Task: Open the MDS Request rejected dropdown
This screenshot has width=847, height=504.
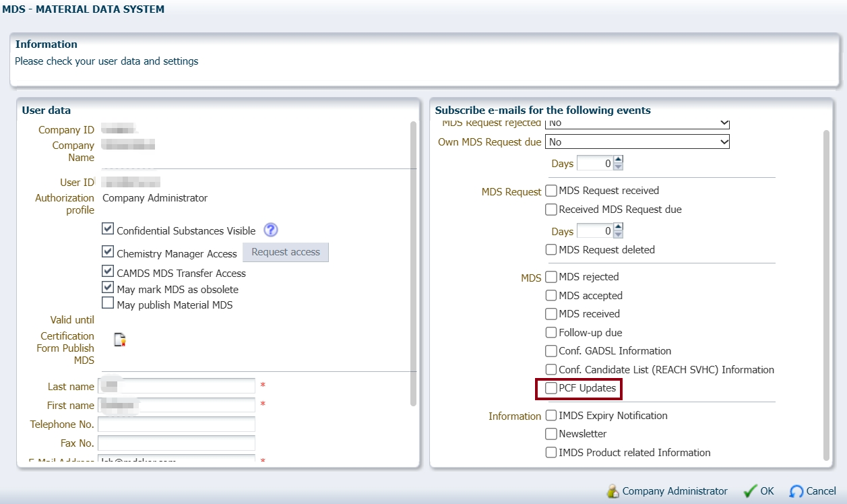Action: pyautogui.click(x=637, y=124)
